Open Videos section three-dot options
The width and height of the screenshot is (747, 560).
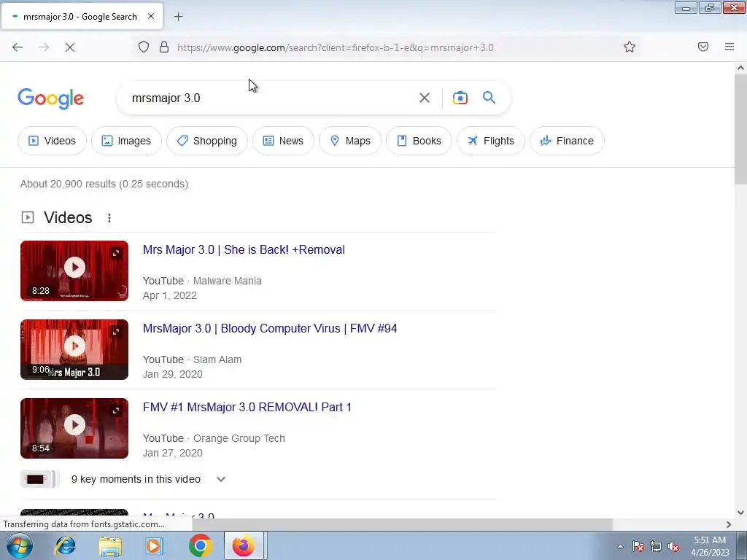tap(109, 218)
